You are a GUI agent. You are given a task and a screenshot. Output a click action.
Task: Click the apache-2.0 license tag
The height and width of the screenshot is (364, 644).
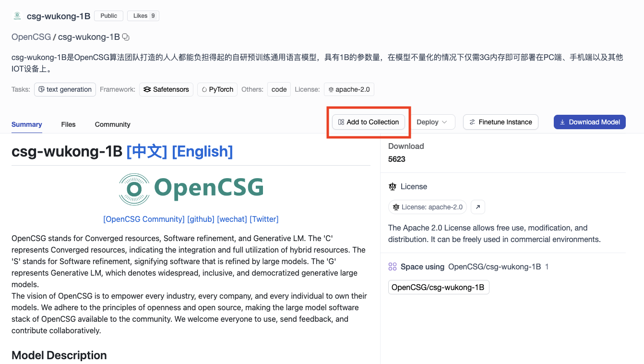tap(349, 89)
